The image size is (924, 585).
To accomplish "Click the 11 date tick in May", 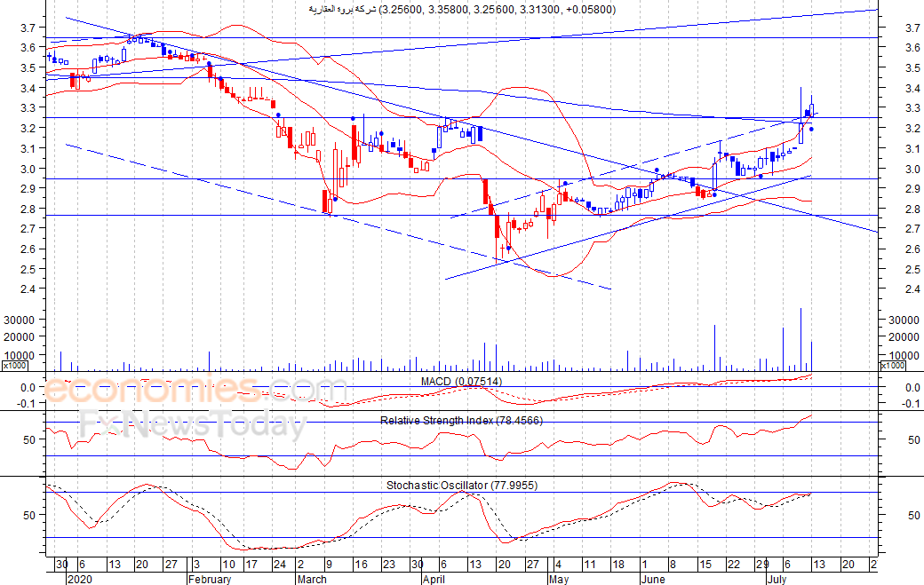I will point(589,565).
